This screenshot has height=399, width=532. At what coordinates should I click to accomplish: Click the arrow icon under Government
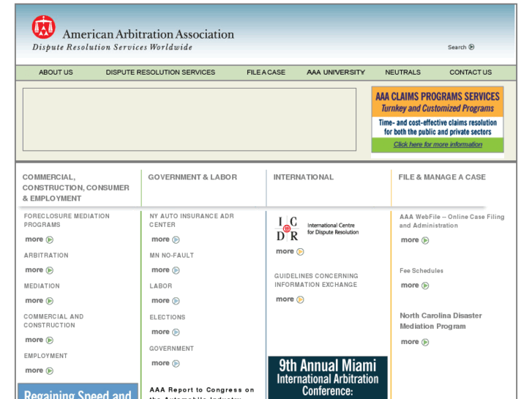[176, 363]
